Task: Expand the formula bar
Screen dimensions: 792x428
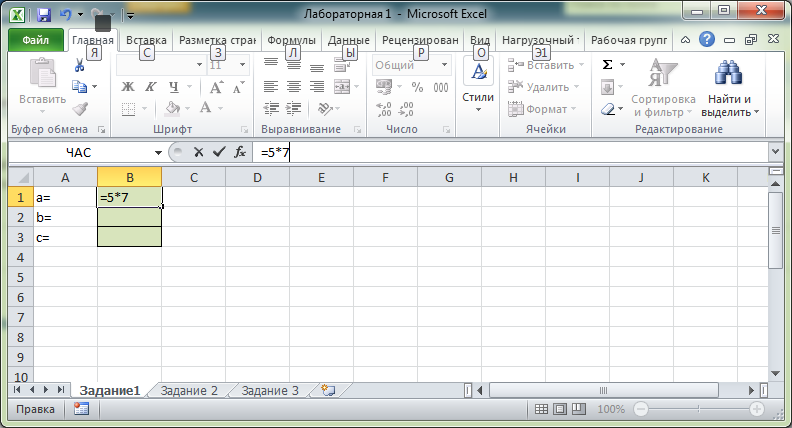Action: coord(775,152)
